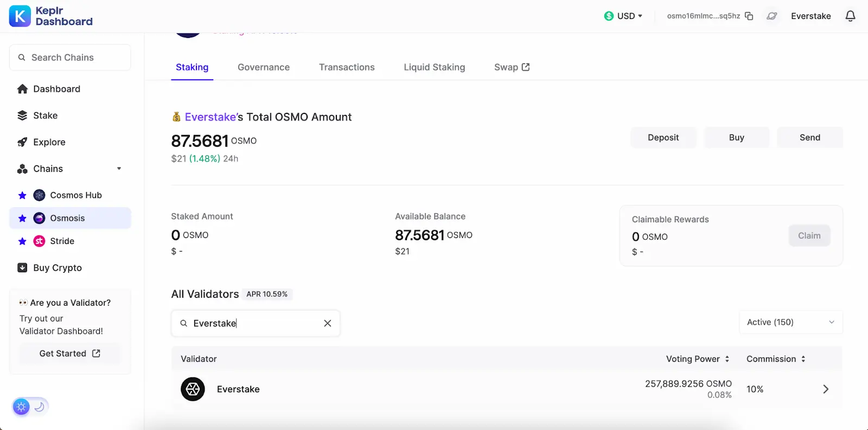Screen dimensions: 868x430
Task: Open the notifications bell
Action: coord(851,16)
